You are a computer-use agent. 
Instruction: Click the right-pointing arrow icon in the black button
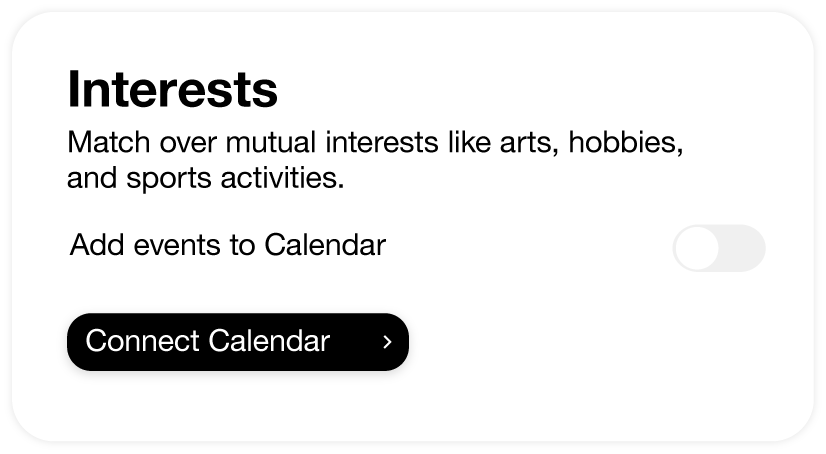pos(387,342)
